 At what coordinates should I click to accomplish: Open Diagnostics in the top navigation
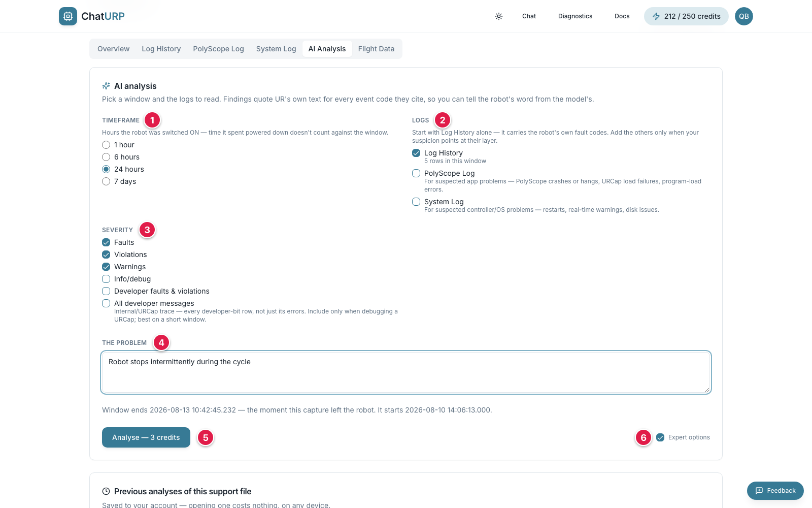(575, 16)
